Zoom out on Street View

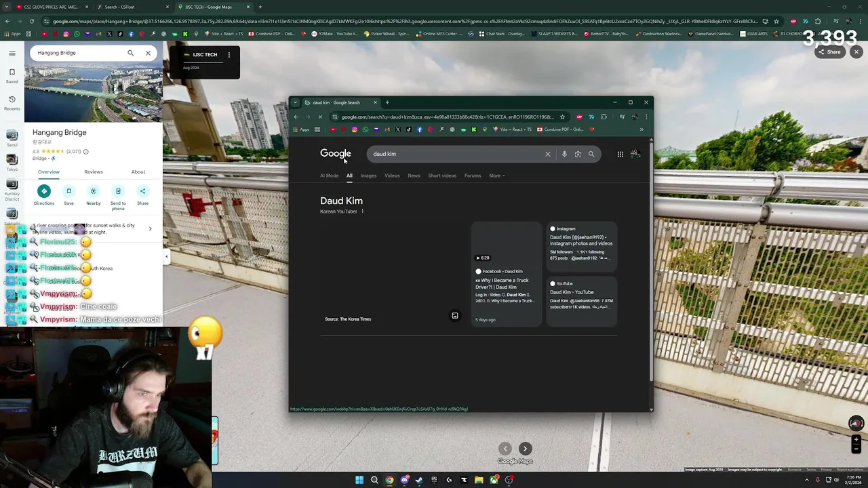(856, 449)
